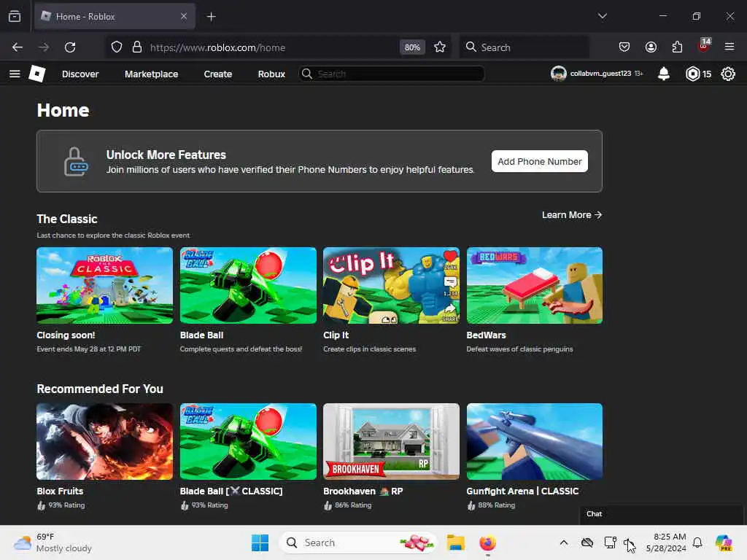Click the Add Phone Number button
This screenshot has height=560, width=747.
539,161
